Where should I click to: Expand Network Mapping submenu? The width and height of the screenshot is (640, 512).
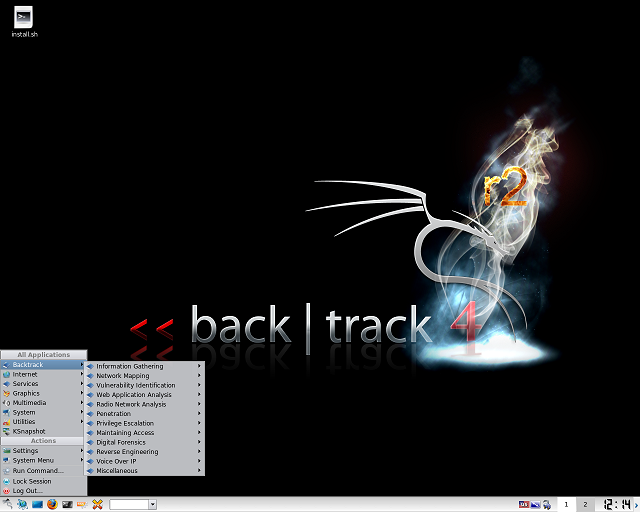144,376
